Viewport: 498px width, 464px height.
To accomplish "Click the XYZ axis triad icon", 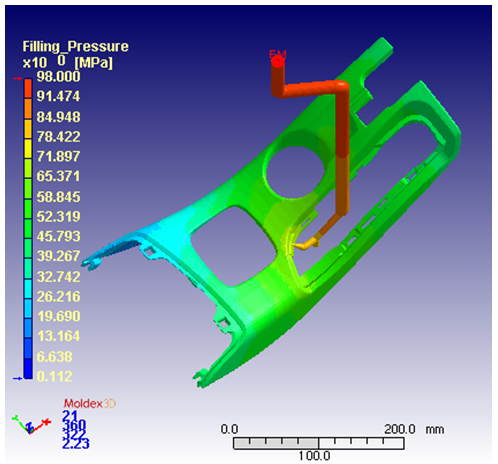I will click(x=31, y=424).
